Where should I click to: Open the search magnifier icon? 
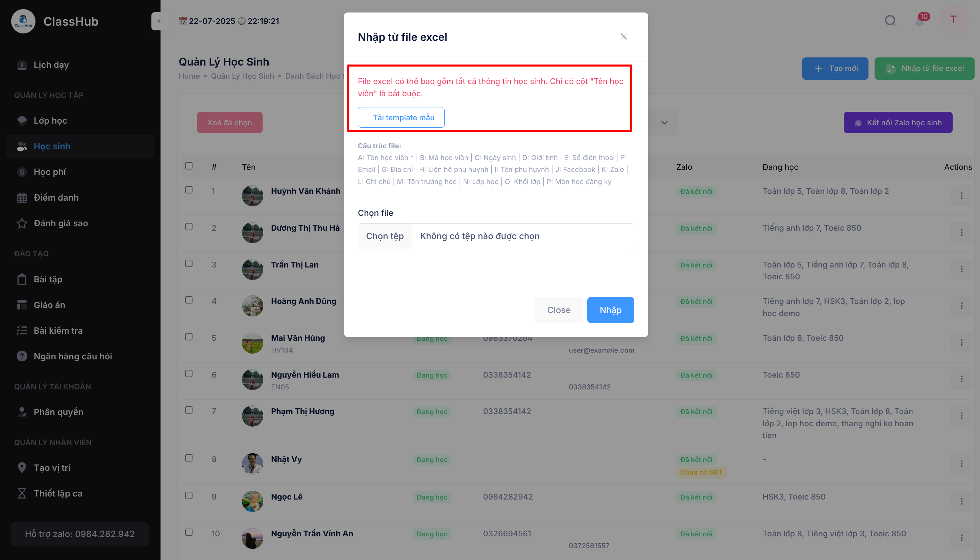(890, 20)
